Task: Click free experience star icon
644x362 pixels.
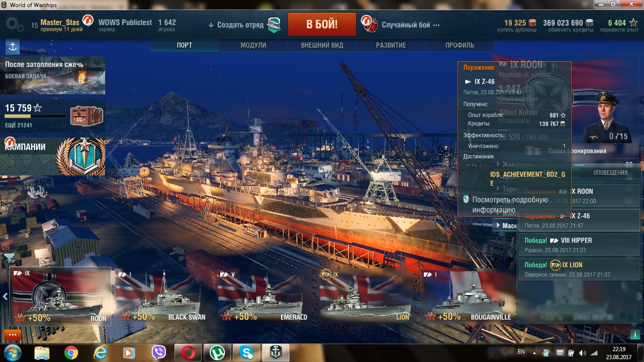Action: (x=633, y=23)
